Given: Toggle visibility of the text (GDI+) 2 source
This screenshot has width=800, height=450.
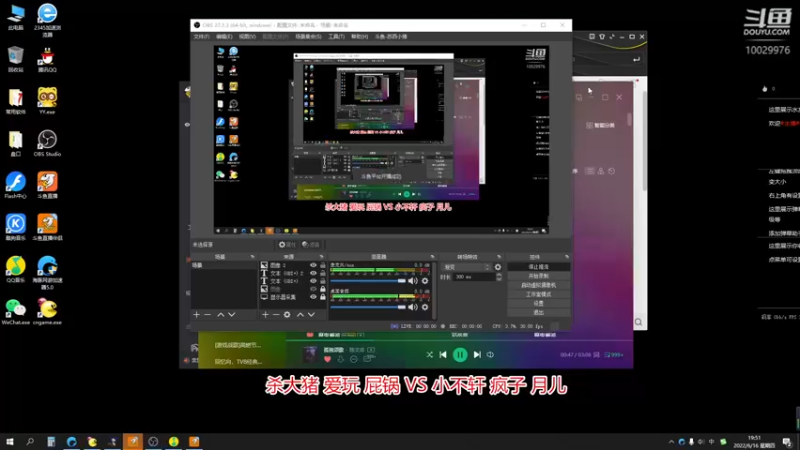Looking at the screenshot, I should 313,273.
